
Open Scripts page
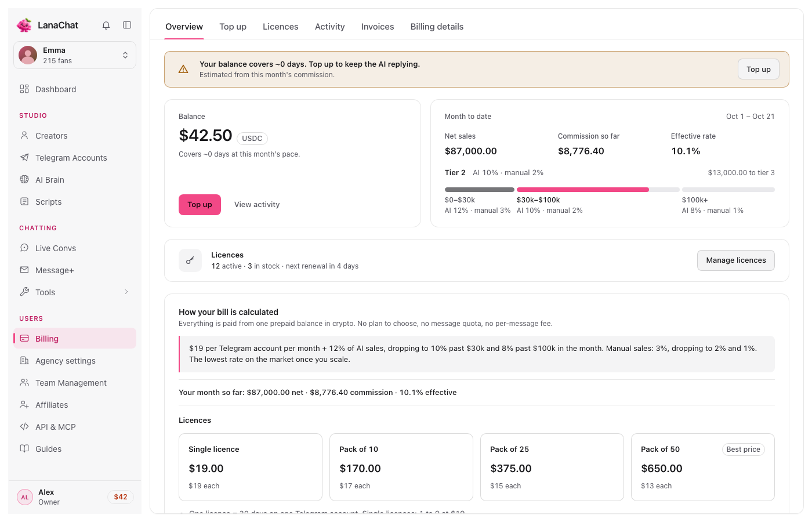[75, 202]
